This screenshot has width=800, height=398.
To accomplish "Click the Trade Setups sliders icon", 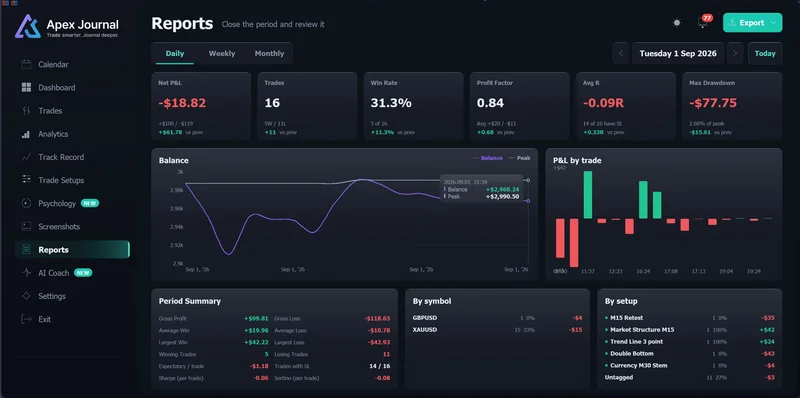I will 27,180.
